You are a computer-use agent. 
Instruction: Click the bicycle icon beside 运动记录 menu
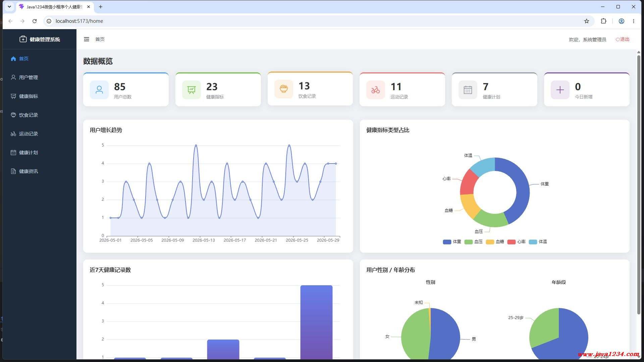[13, 134]
